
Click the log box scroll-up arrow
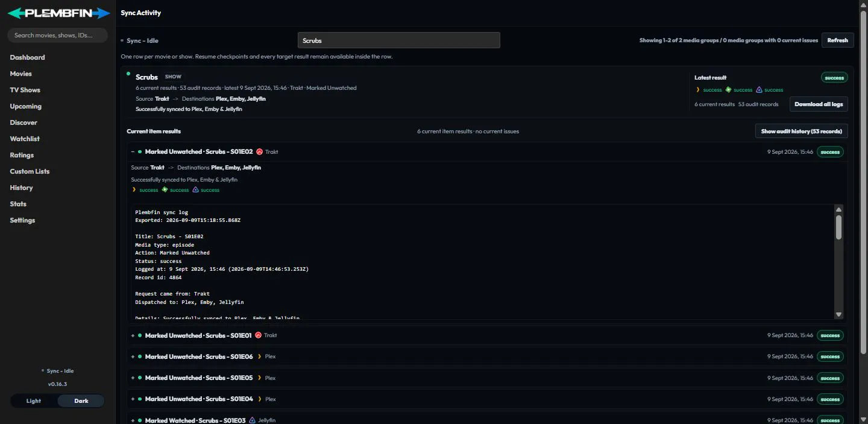pos(838,209)
